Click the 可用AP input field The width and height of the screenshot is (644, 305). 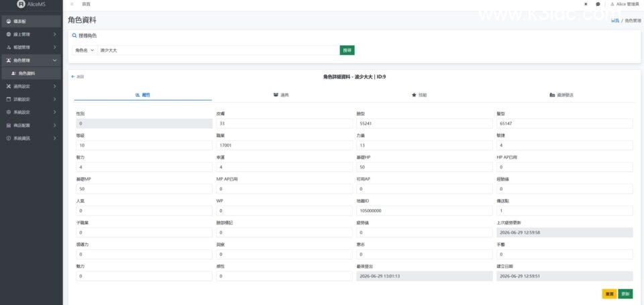point(424,189)
